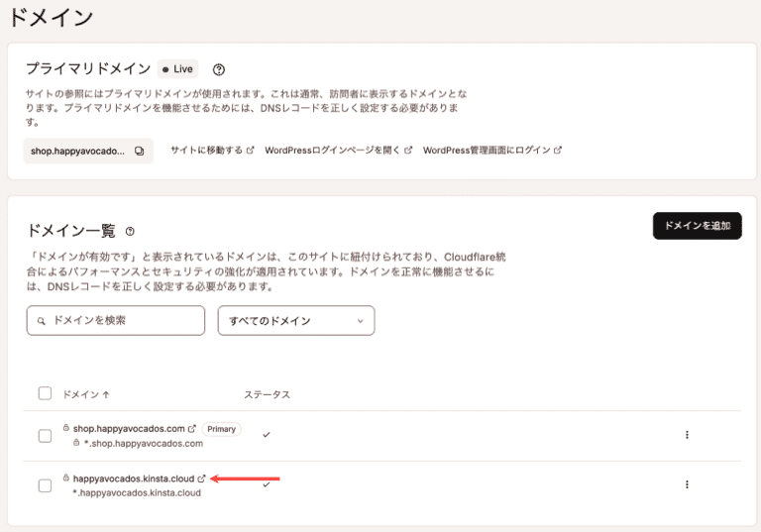Click the ドメイン一覧 heading

(x=71, y=231)
